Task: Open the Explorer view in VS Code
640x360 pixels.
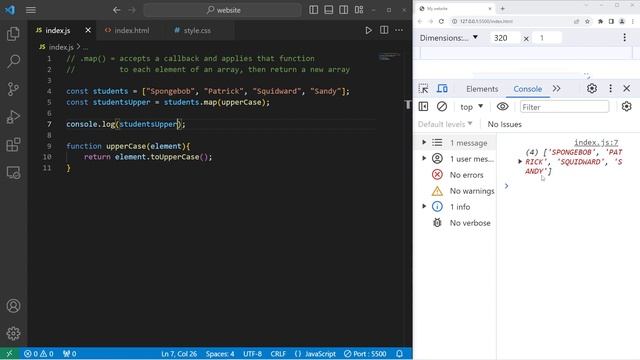Action: [x=13, y=34]
